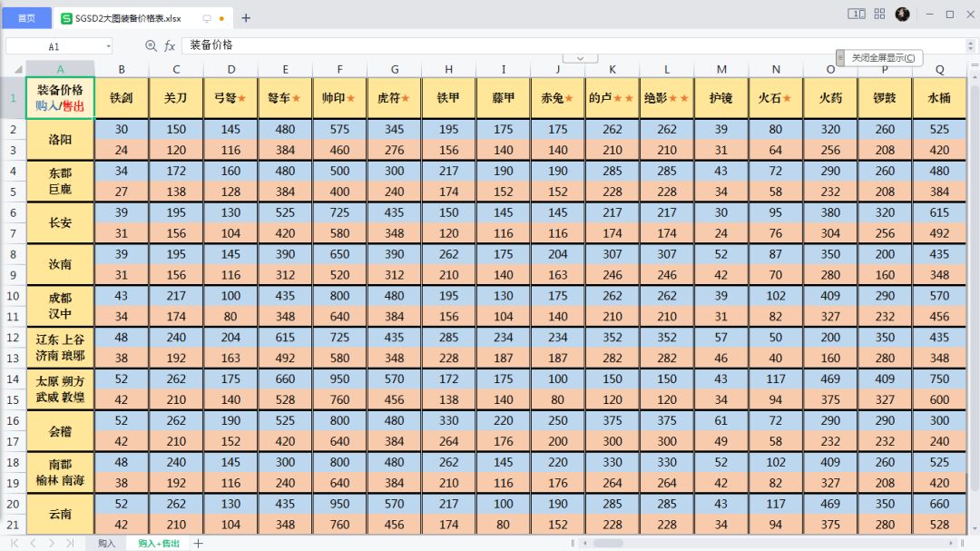Select the 长安 city cell

pos(60,222)
